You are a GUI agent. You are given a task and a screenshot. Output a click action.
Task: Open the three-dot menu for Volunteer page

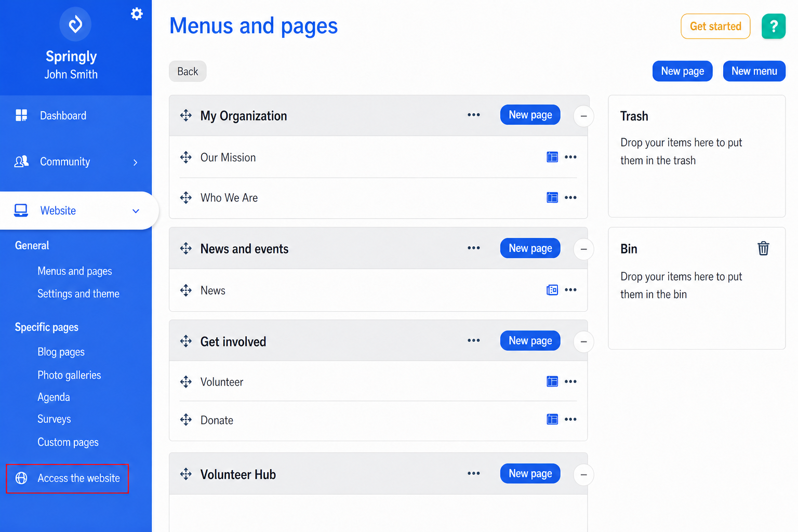coord(570,382)
